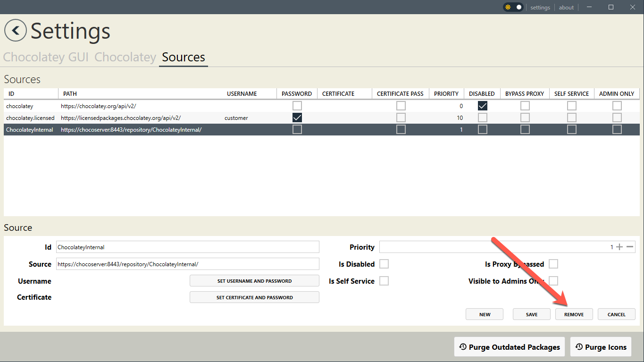
Task: Click the customer username cell
Action: (236, 118)
